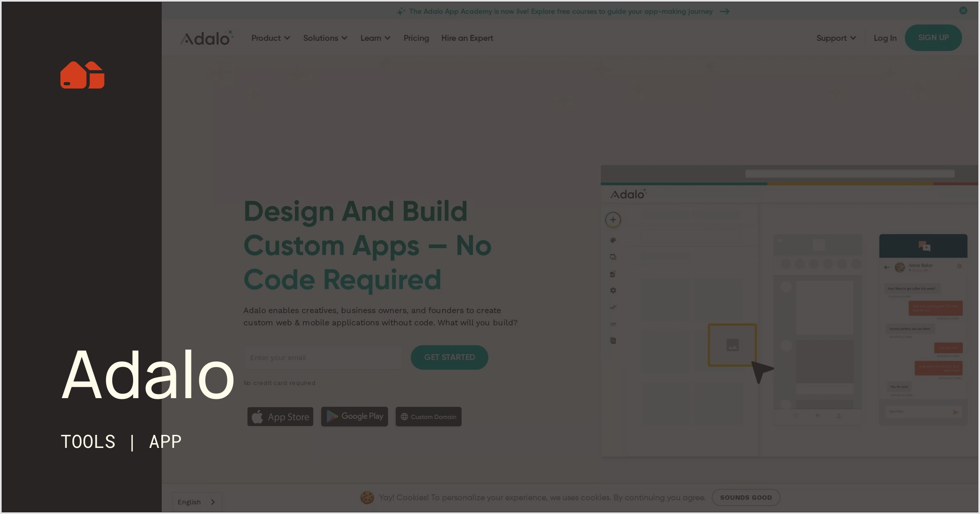This screenshot has height=514, width=980.
Task: Open the gear icon beside Annie Baker's name
Action: click(960, 266)
